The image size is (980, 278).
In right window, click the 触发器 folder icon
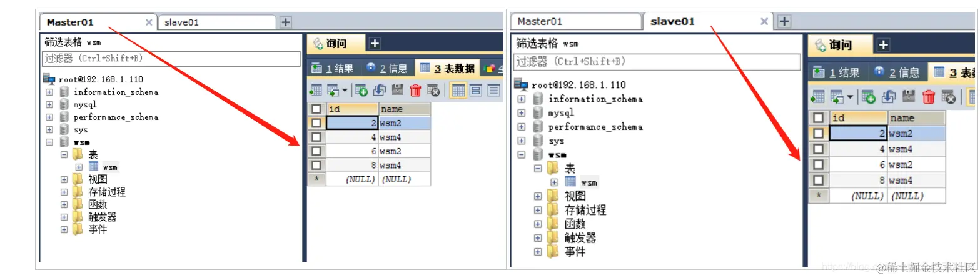coord(553,237)
